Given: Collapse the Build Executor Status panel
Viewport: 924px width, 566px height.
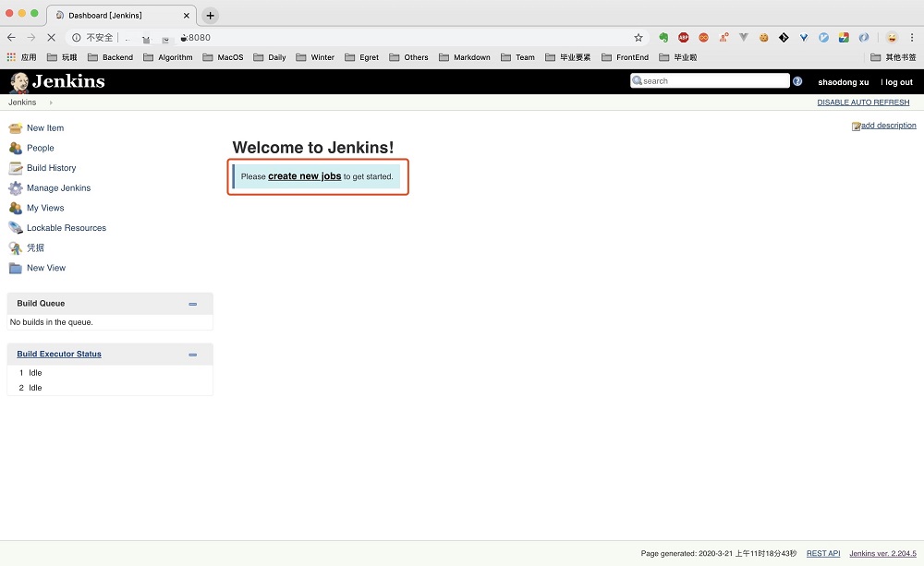Looking at the screenshot, I should pyautogui.click(x=193, y=355).
